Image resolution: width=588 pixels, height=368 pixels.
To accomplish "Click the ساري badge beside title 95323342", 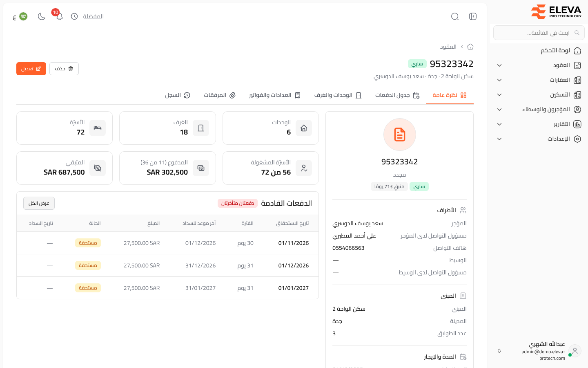I will point(417,64).
